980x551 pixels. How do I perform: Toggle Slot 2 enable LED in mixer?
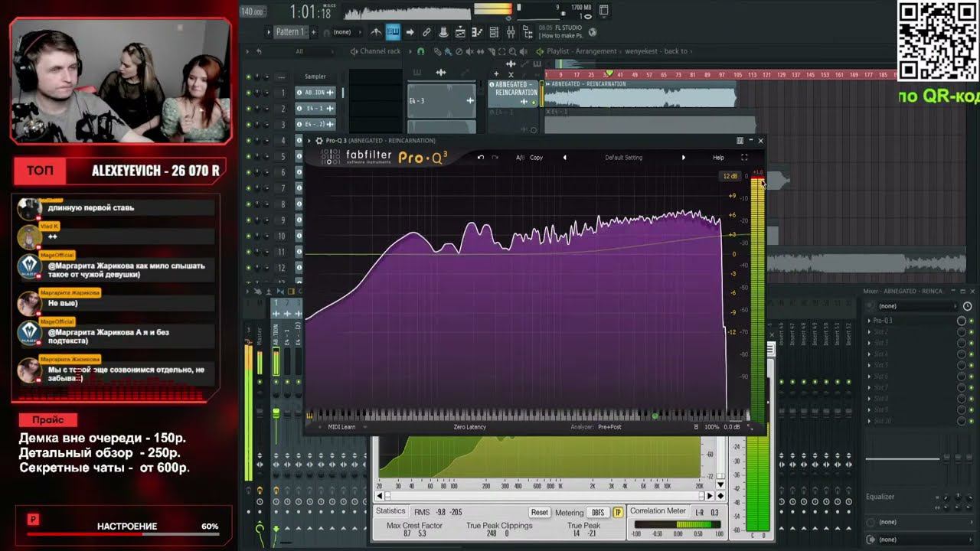[x=972, y=332]
